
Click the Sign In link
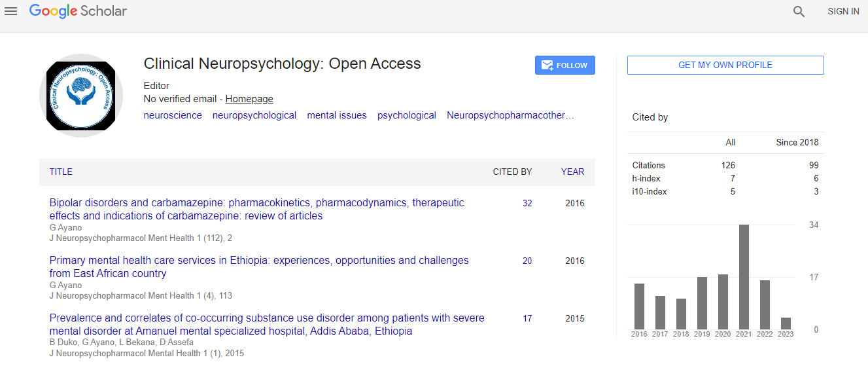tap(843, 11)
